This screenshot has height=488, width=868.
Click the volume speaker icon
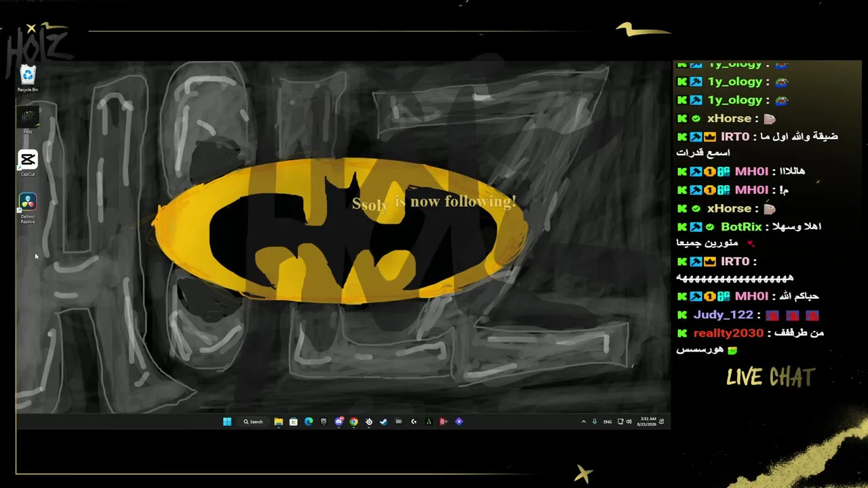(629, 422)
